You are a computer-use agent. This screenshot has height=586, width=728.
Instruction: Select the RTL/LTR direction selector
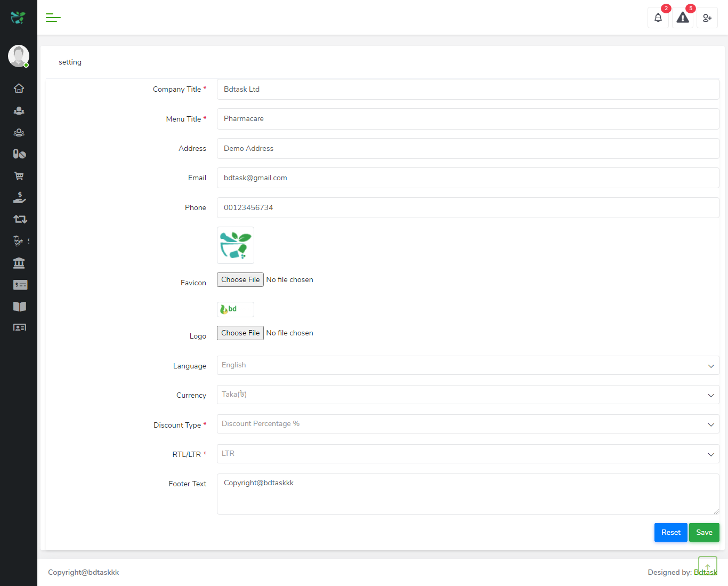[x=468, y=454]
